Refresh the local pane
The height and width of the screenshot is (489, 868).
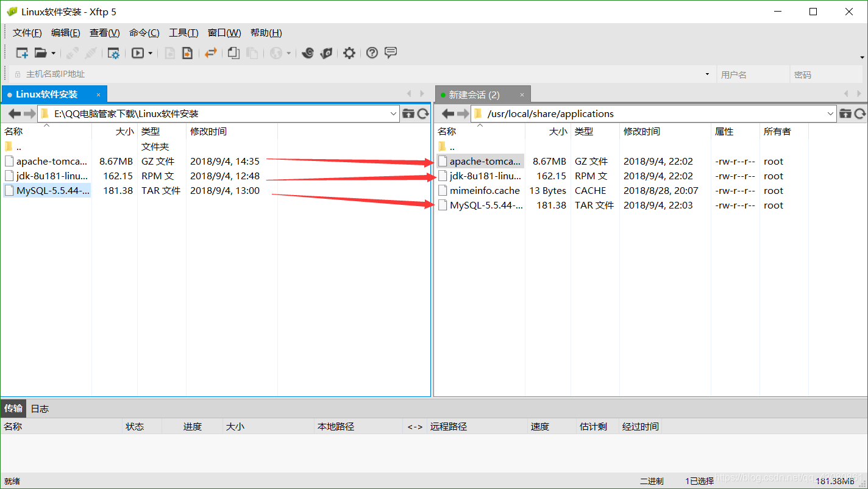423,114
